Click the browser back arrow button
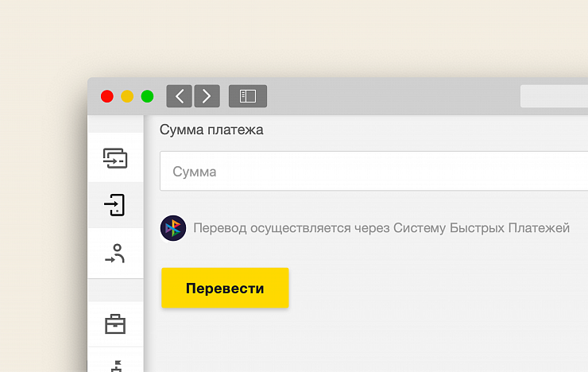Viewport: 588px width, 372px height. point(180,96)
